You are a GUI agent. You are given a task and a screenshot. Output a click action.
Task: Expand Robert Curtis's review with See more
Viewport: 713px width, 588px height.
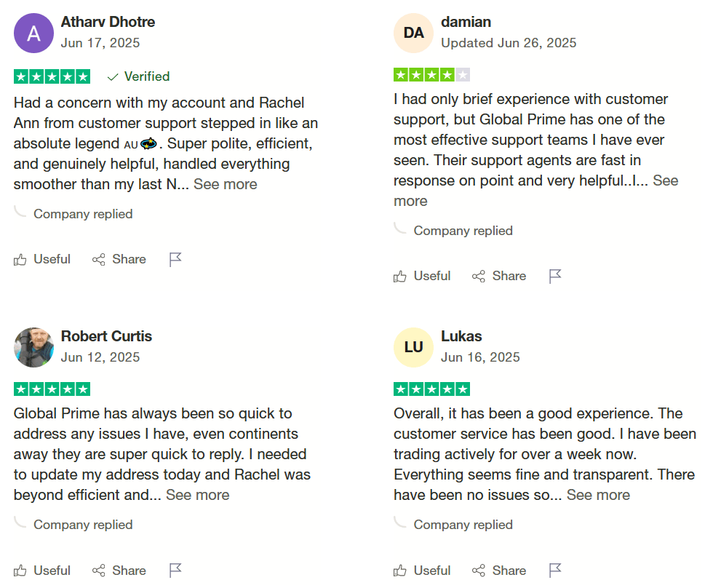[197, 495]
